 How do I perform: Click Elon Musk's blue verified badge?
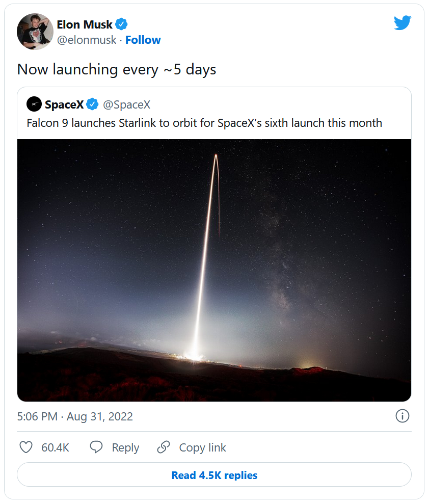[x=121, y=24]
